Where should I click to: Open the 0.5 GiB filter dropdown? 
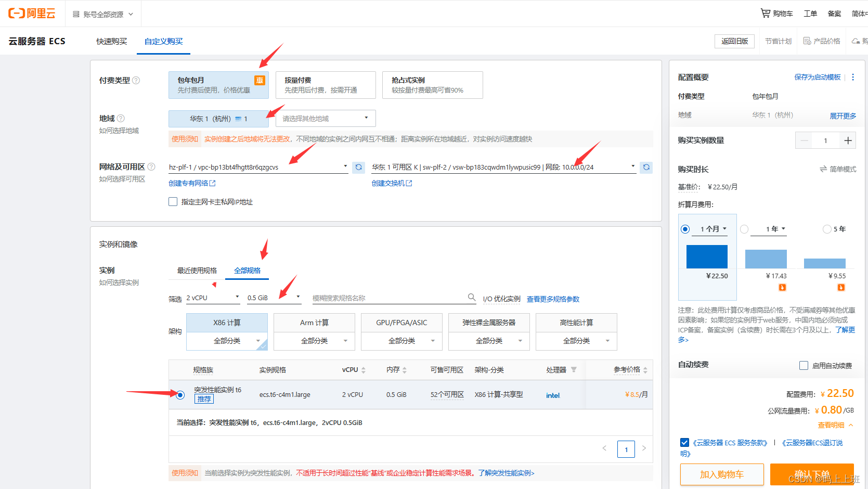click(x=274, y=298)
